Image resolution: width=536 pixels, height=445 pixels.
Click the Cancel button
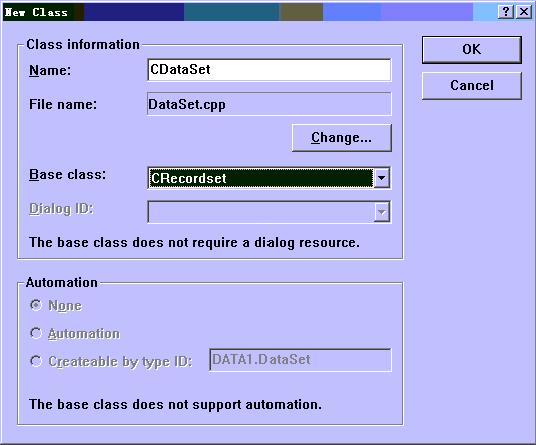coord(472,85)
